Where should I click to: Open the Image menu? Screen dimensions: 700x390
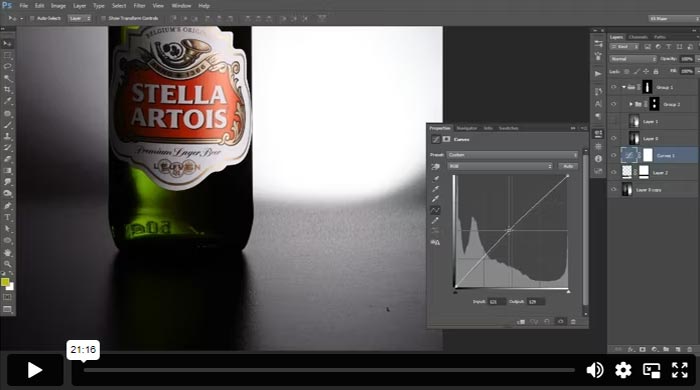coord(58,6)
